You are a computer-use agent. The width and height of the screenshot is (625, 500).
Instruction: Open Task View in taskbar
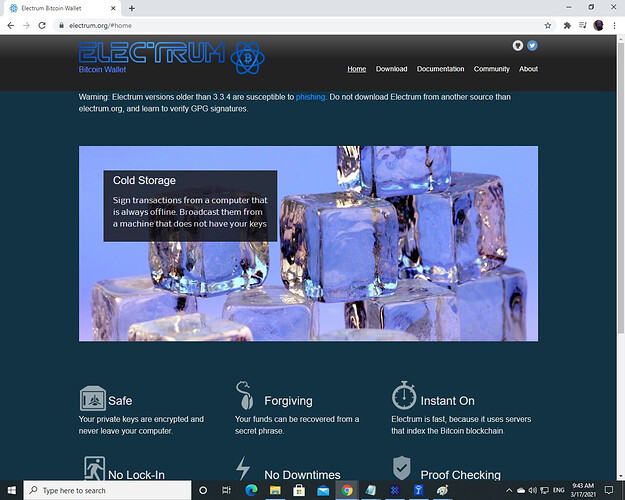pyautogui.click(x=226, y=490)
